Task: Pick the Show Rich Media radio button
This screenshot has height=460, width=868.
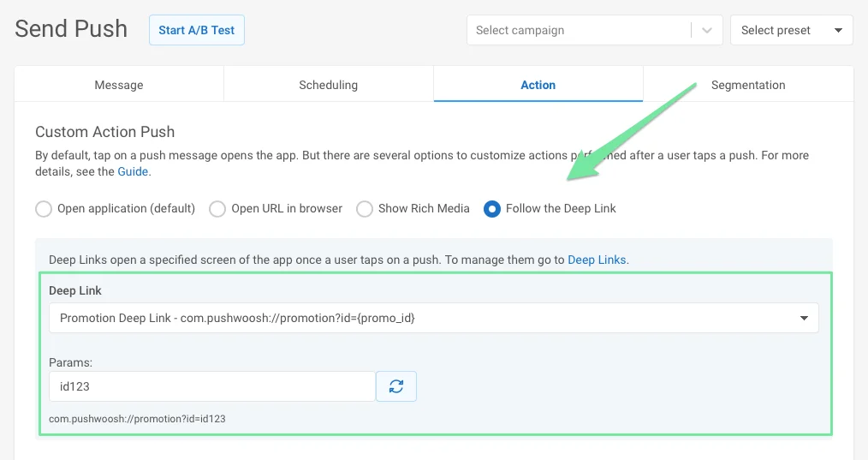Action: point(365,209)
